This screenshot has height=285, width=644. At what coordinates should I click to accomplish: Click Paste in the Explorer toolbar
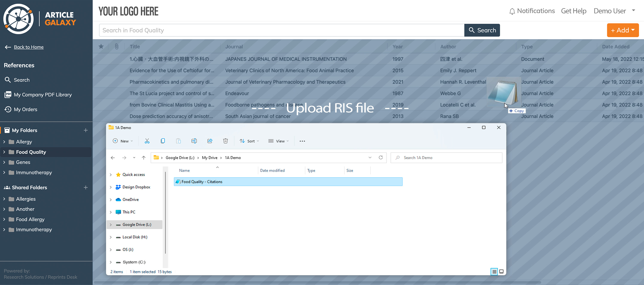click(178, 141)
